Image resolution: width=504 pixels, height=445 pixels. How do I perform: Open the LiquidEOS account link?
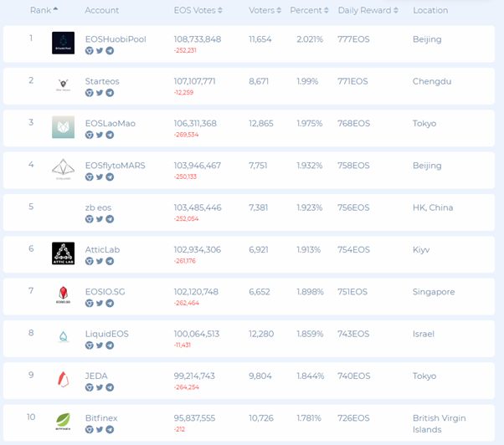pyautogui.click(x=106, y=334)
